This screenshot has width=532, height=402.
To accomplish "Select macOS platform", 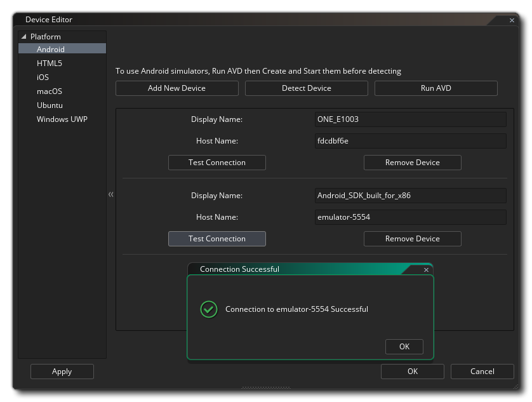I will pyautogui.click(x=50, y=91).
